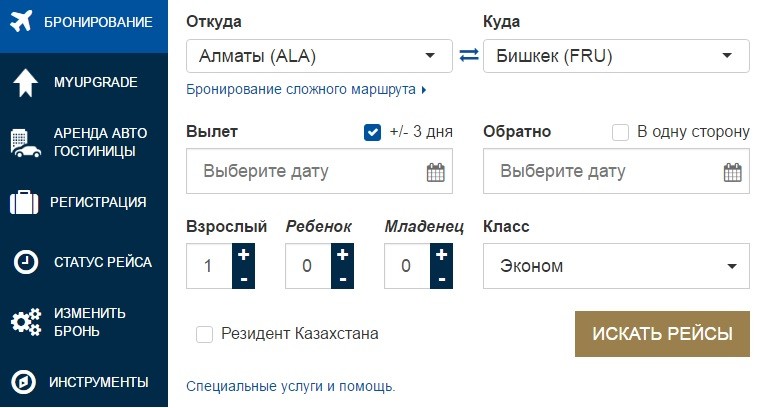Open the Куда Бишкек (FRU) dropdown
Image resolution: width=759 pixels, height=408 pixels.
point(615,55)
